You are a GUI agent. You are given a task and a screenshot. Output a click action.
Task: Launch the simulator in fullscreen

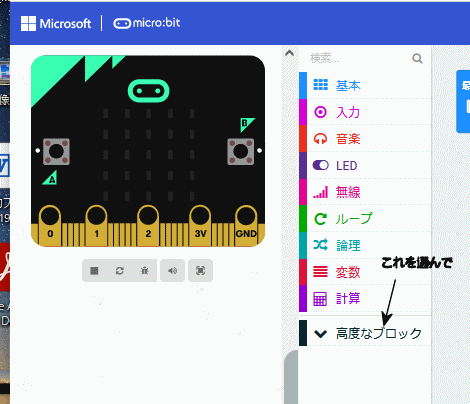tap(200, 270)
